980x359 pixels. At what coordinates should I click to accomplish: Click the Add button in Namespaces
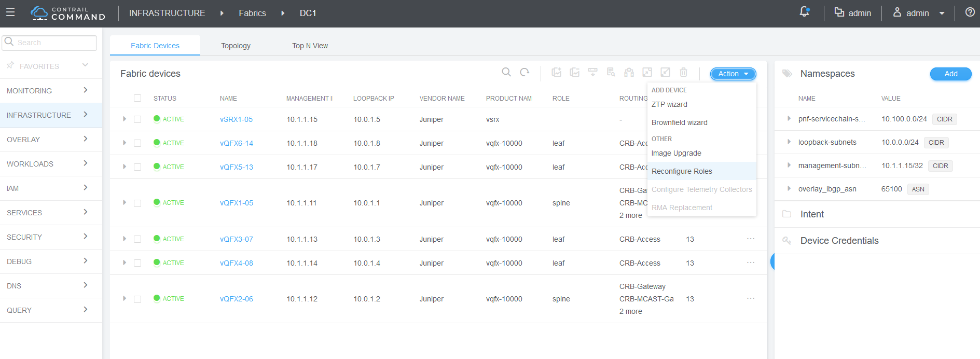click(950, 74)
